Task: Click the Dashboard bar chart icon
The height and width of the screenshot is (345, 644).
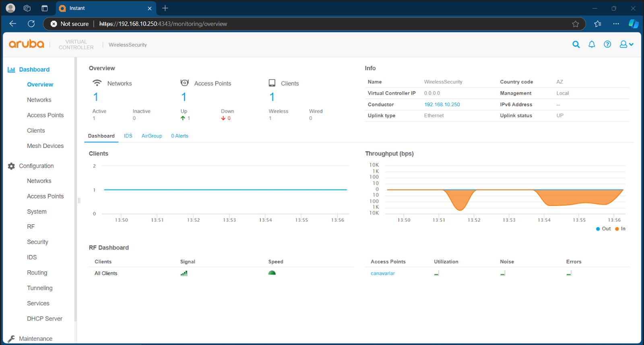Action: pos(11,70)
